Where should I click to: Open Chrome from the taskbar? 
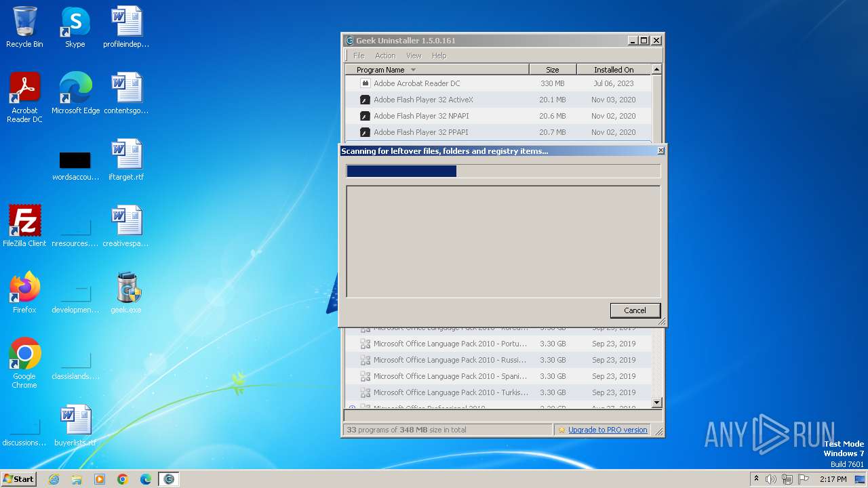tap(123, 479)
